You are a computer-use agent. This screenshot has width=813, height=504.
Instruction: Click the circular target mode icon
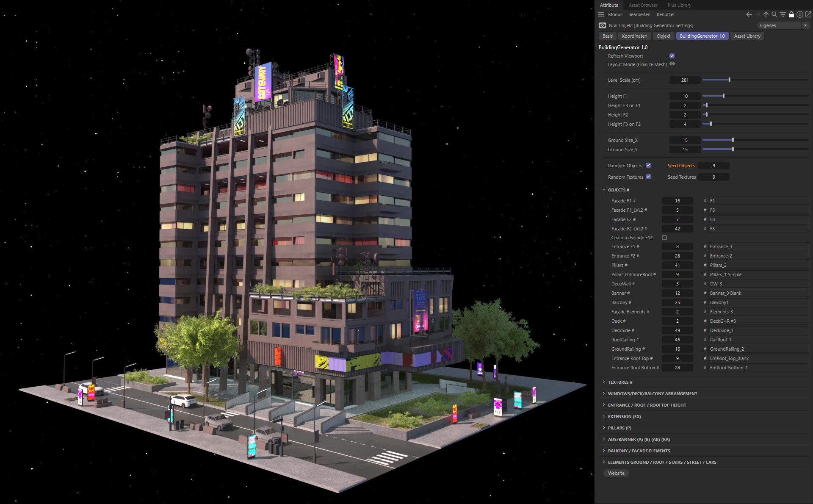point(799,14)
